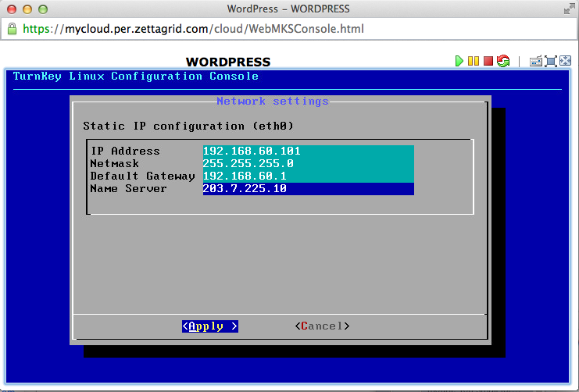
Task: Cancel the network settings dialog
Action: 323,326
